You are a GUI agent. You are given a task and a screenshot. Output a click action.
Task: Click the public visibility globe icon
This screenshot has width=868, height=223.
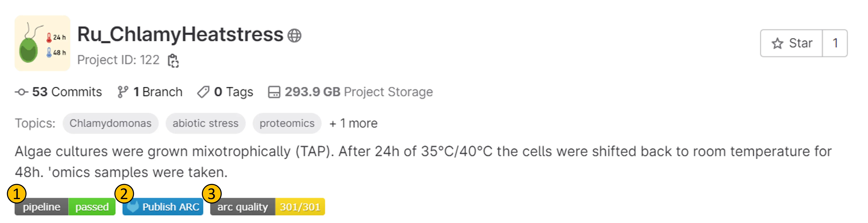(x=294, y=35)
